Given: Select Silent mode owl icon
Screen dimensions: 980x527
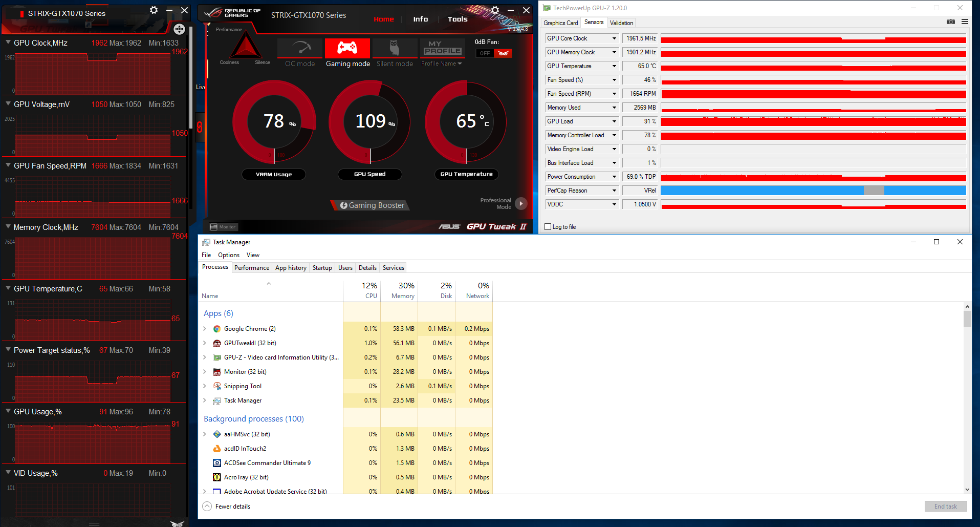Looking at the screenshot, I should click(395, 48).
